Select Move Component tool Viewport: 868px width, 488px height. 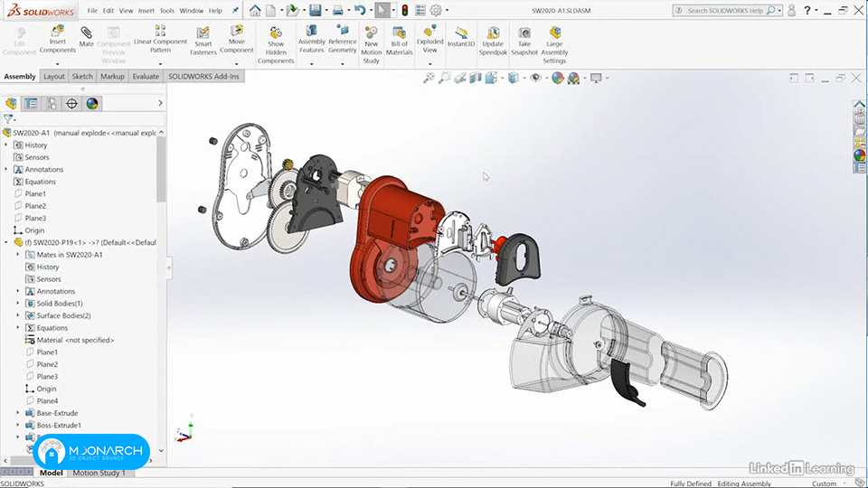236,39
